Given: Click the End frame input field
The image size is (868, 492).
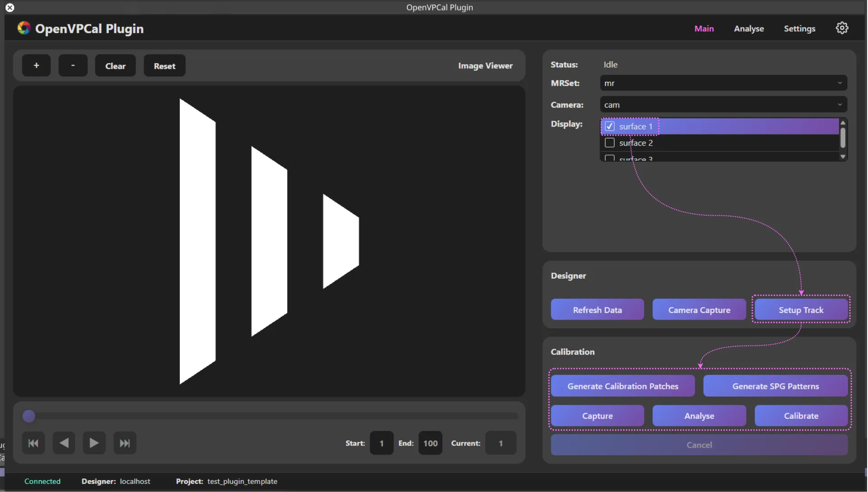Looking at the screenshot, I should point(430,443).
